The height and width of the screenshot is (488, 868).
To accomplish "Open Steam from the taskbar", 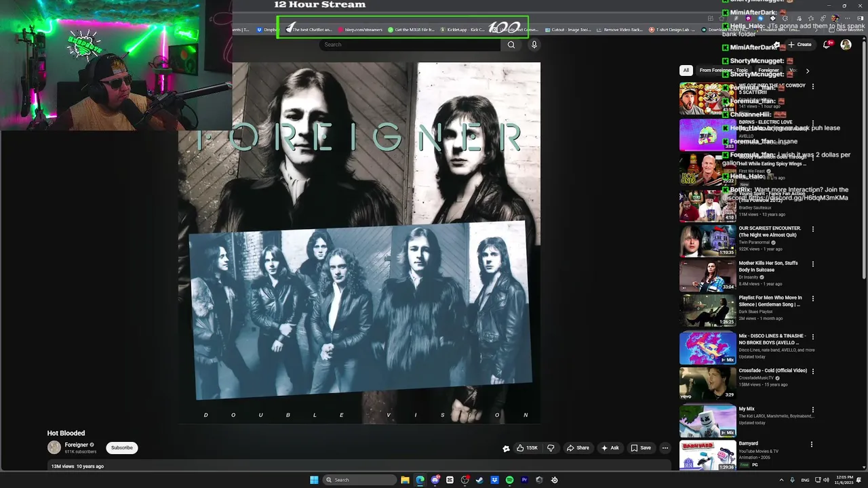I will pyautogui.click(x=479, y=480).
